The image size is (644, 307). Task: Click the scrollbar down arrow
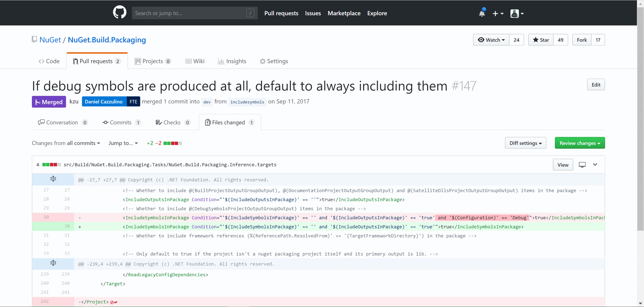coord(640,303)
